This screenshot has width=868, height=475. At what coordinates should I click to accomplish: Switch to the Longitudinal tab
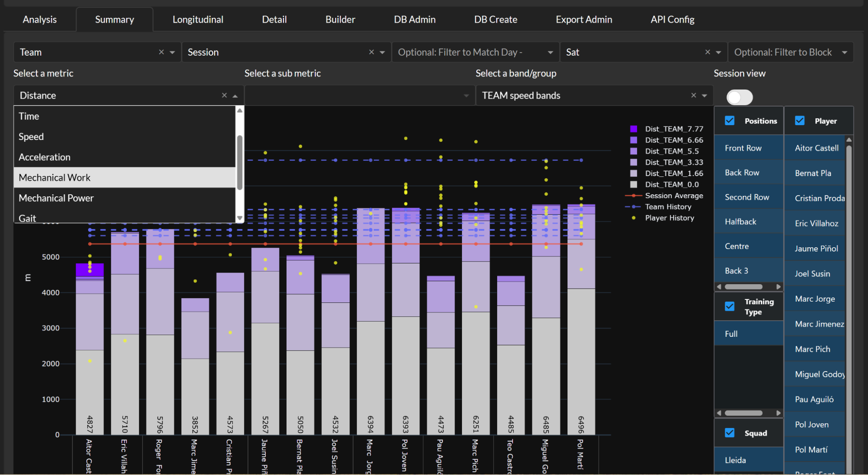[x=198, y=20]
